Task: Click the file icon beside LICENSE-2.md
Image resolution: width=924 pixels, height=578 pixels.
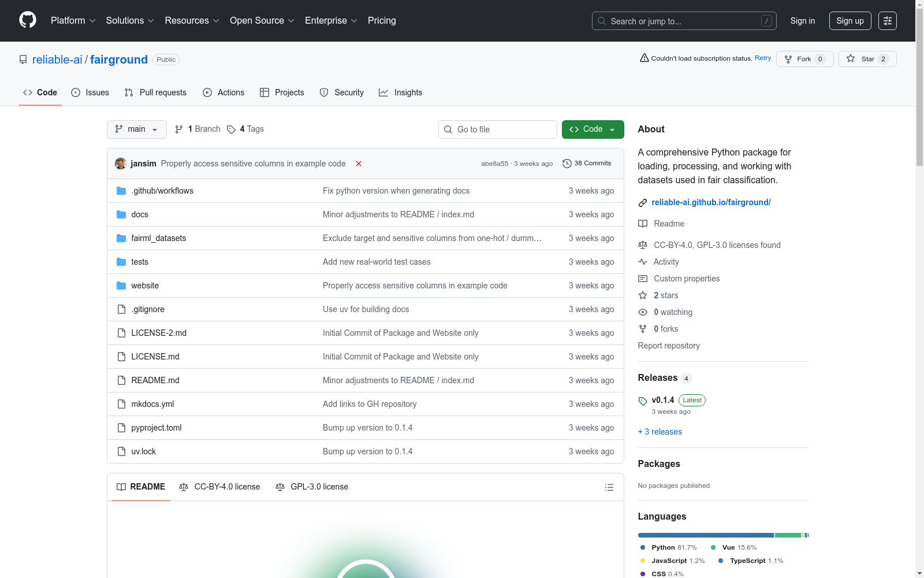Action: 121,333
